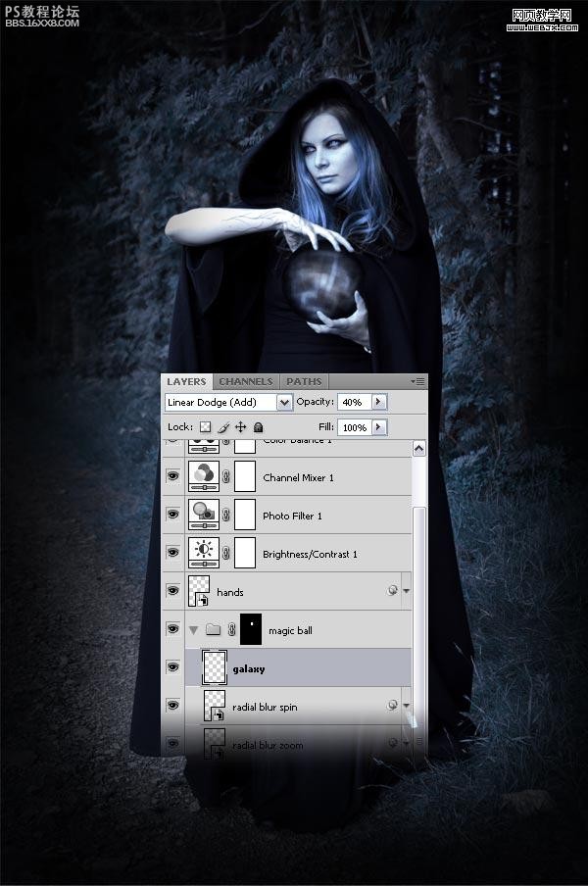The height and width of the screenshot is (886, 588).
Task: Switch to the Channels tab
Action: tap(246, 382)
